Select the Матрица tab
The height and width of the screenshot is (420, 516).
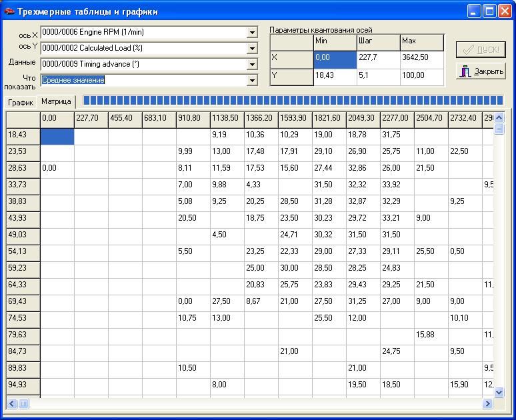pyautogui.click(x=56, y=101)
